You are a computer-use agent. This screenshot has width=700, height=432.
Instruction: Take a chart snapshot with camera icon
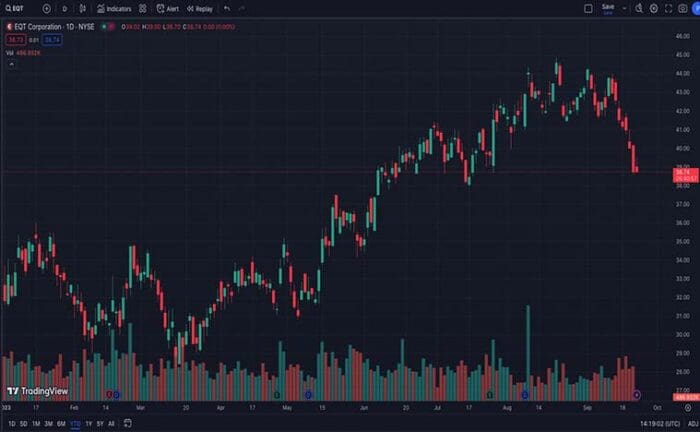coord(683,8)
